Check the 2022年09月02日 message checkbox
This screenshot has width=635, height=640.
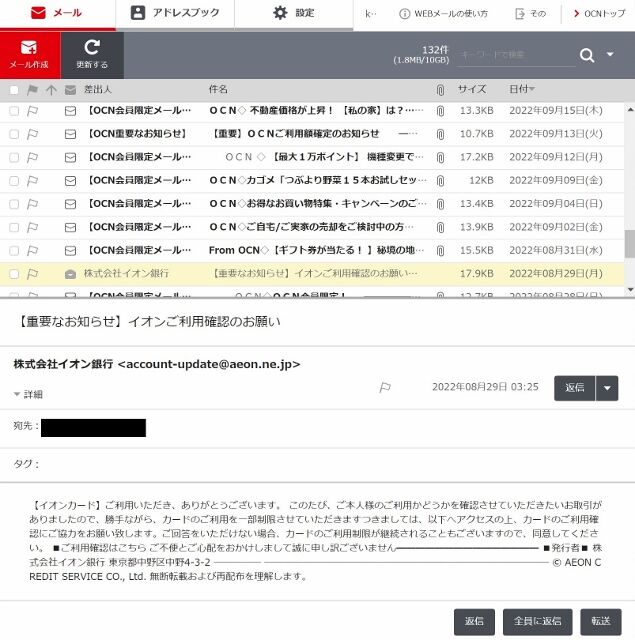[14, 227]
